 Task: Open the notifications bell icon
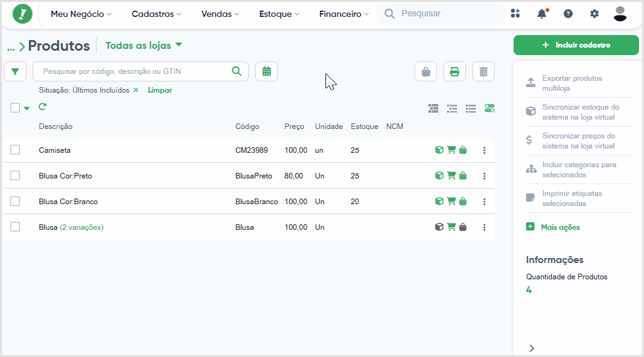(x=542, y=14)
